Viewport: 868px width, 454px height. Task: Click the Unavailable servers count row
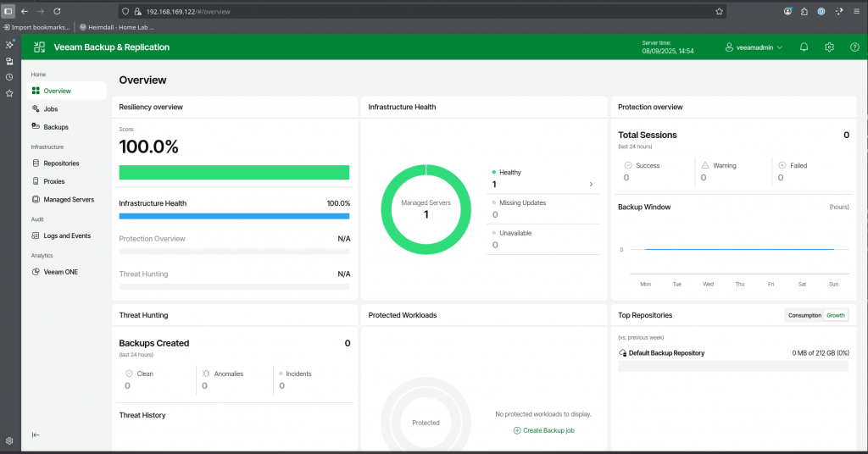click(543, 240)
